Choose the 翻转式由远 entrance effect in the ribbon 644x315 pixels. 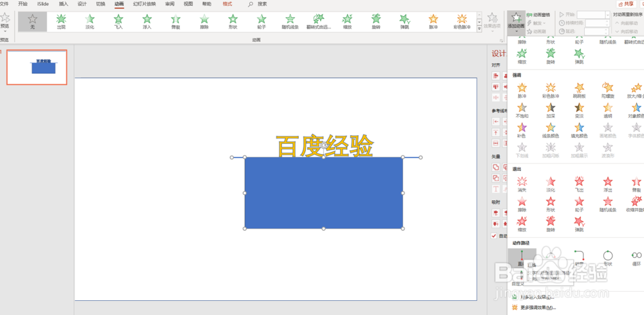point(319,22)
